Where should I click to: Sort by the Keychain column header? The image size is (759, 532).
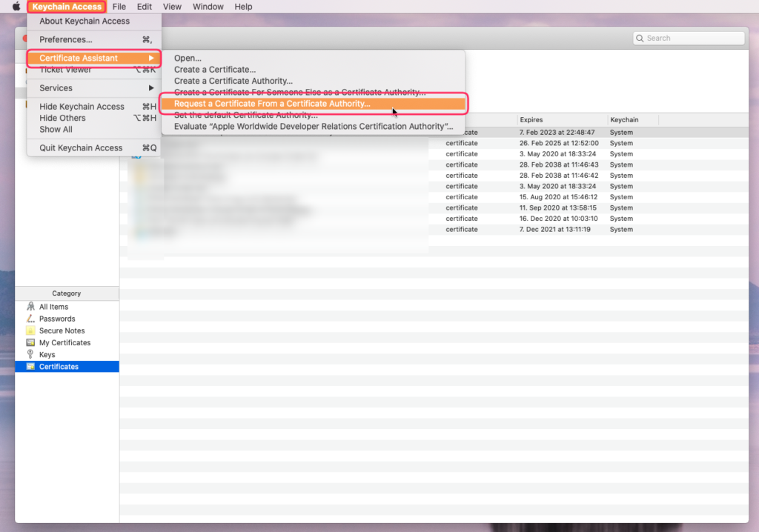tap(632, 119)
